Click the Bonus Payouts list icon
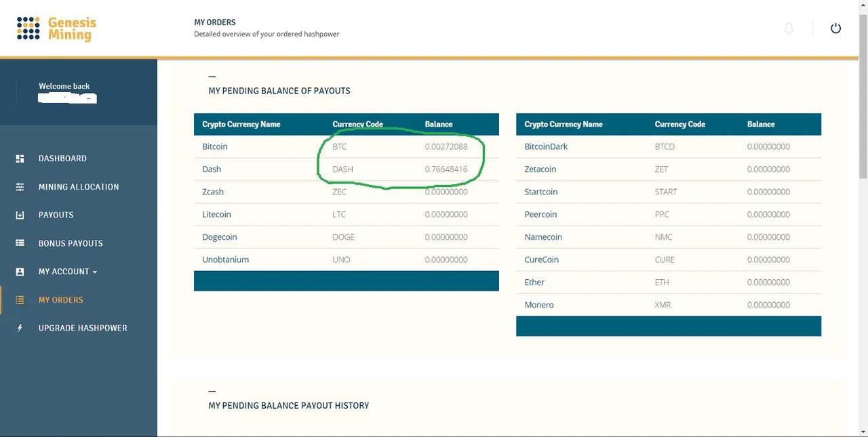The width and height of the screenshot is (868, 437). [20, 243]
